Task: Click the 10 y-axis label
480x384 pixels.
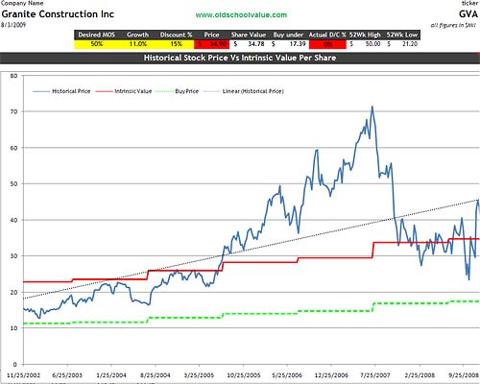Action: click(13, 328)
